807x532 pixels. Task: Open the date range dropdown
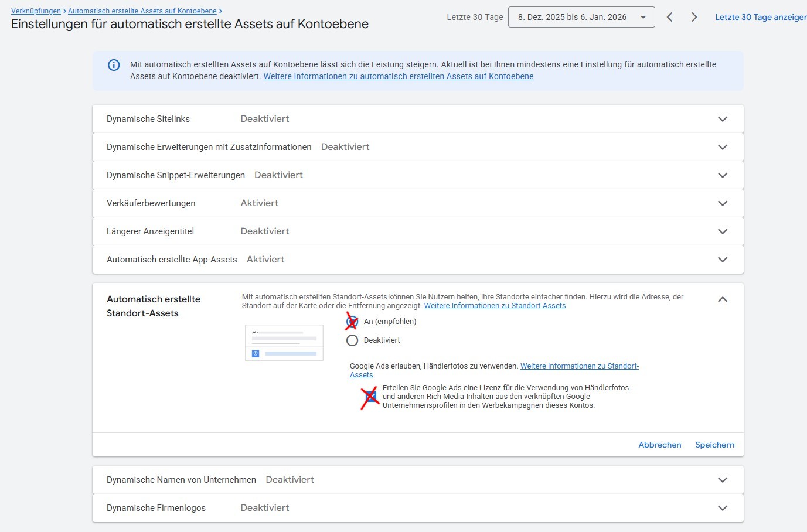pos(581,17)
